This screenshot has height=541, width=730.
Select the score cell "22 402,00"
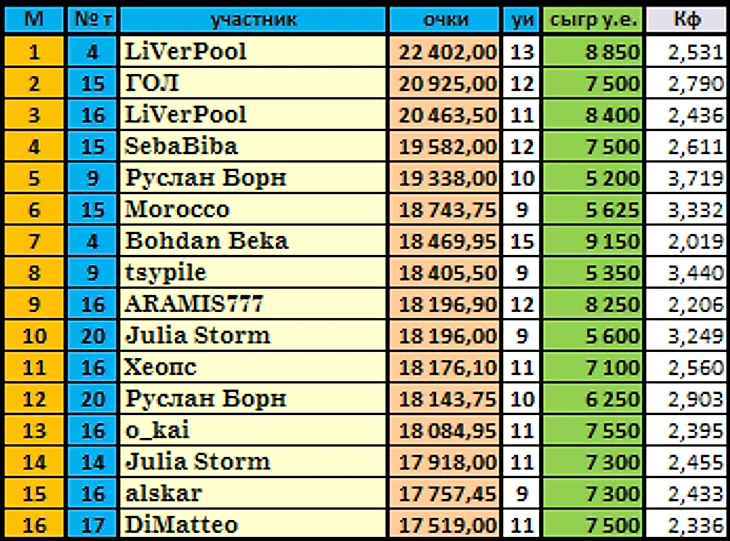[x=445, y=51]
